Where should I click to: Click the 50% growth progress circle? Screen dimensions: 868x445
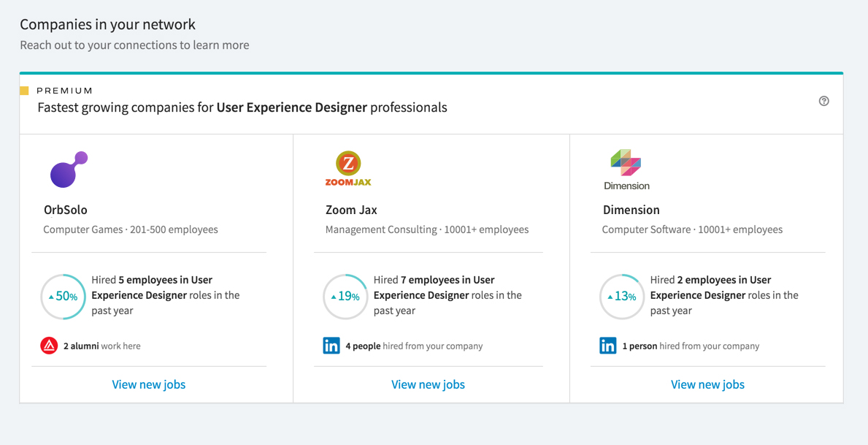point(63,297)
